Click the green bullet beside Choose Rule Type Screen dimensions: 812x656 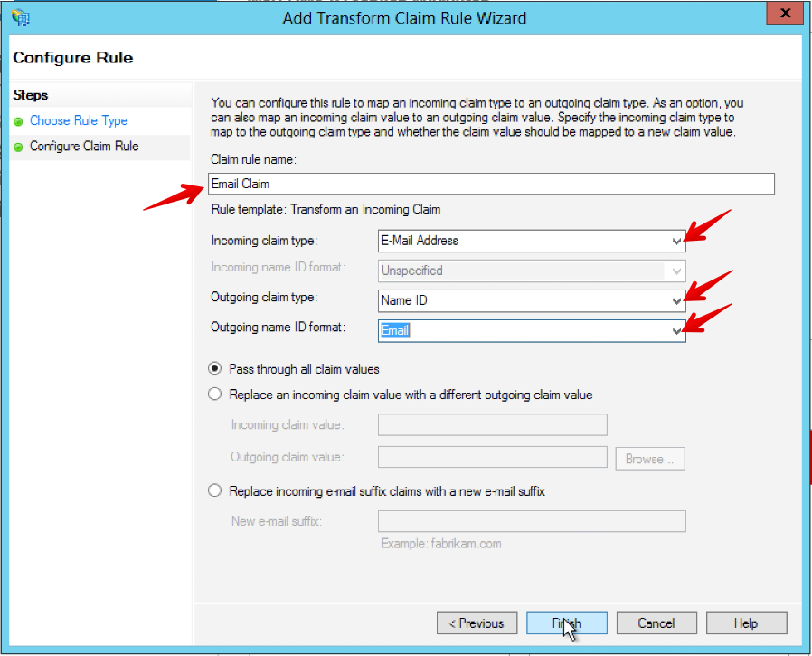pyautogui.click(x=18, y=121)
